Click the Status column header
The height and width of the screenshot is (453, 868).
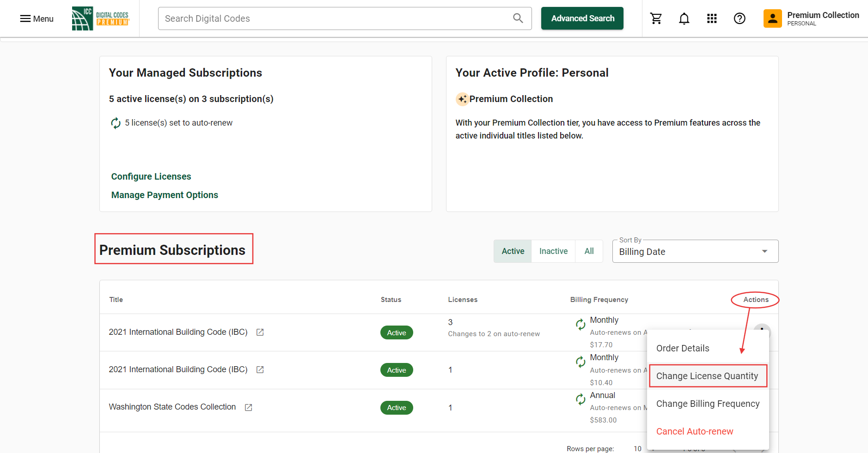point(391,300)
